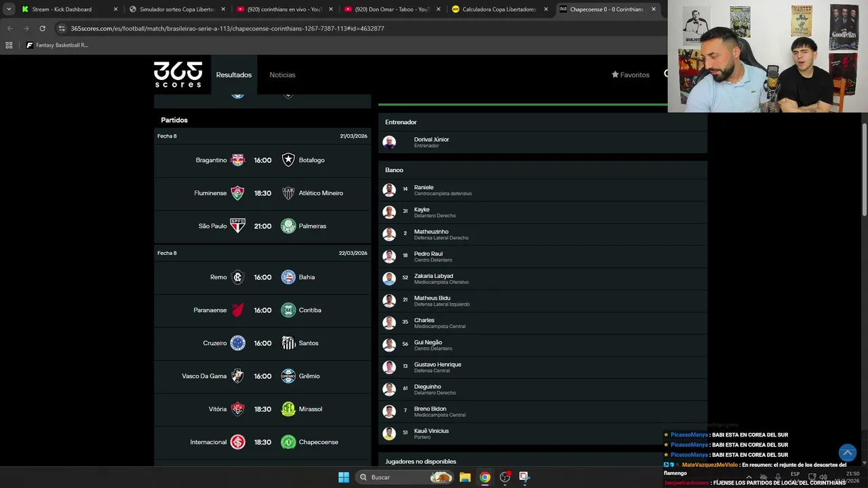Select bench player Raniele
The image size is (868, 488).
pyautogui.click(x=542, y=190)
